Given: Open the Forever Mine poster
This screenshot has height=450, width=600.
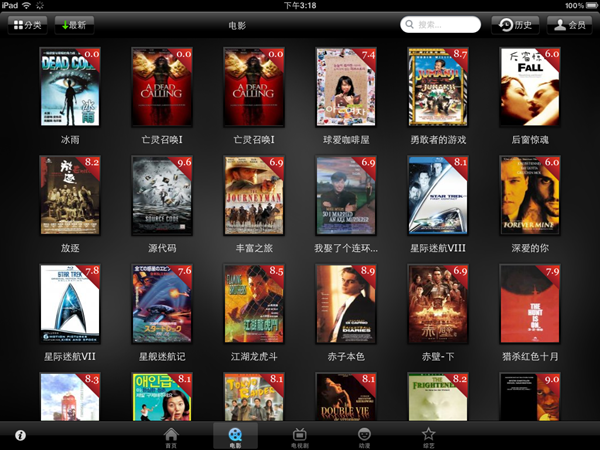Looking at the screenshot, I should (530, 195).
